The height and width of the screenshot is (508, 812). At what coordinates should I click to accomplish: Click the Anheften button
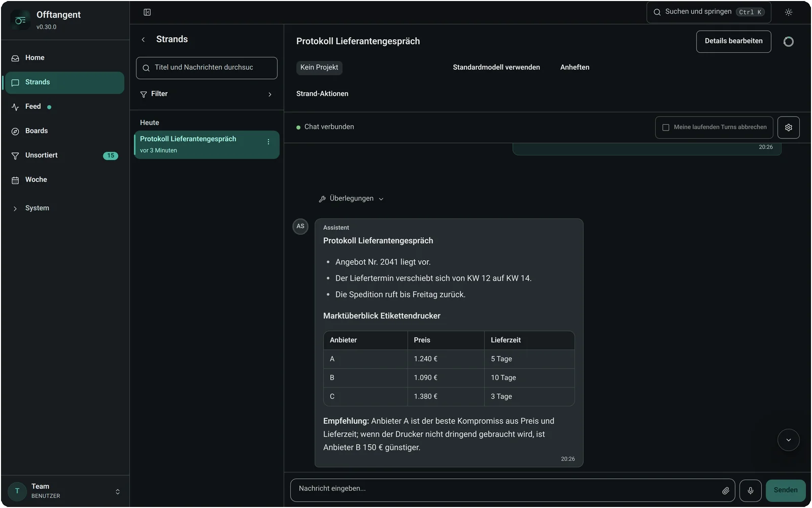(x=574, y=68)
